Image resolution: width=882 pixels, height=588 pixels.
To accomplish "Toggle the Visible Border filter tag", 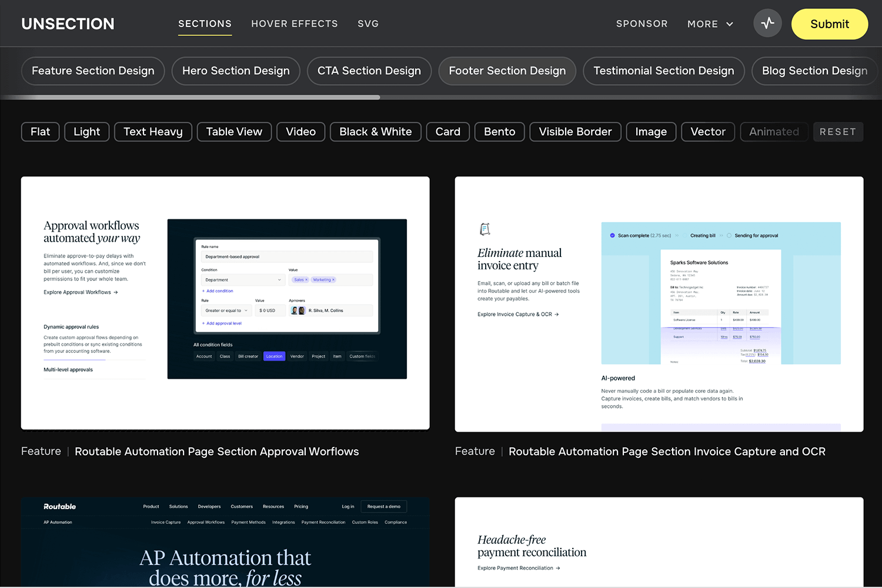I will tap(575, 132).
